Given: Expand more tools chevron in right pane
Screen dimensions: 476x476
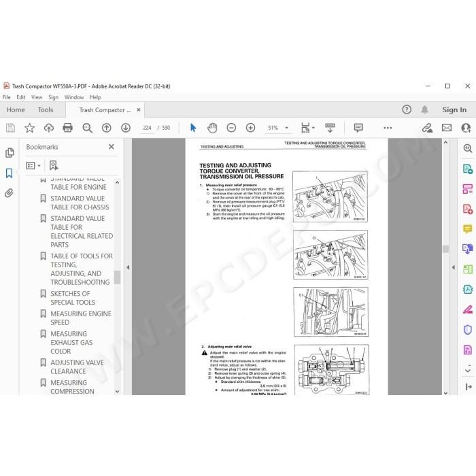Looking at the screenshot, I should pyautogui.click(x=468, y=371).
